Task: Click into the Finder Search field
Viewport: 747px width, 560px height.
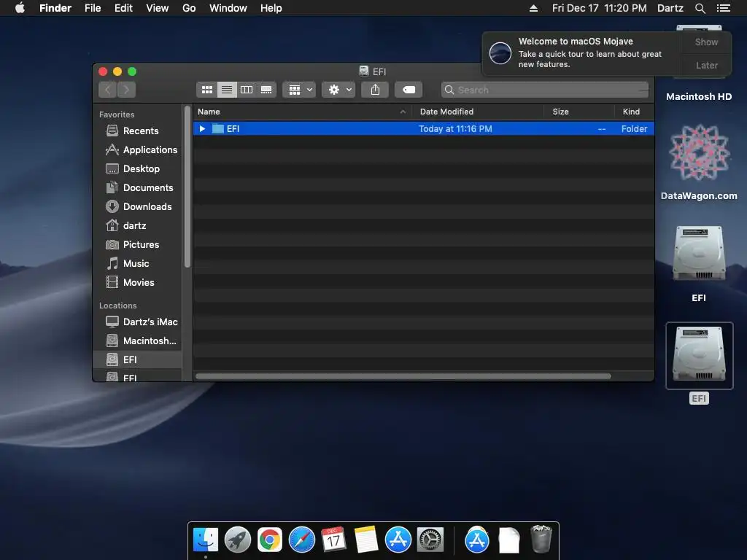Action: click(545, 90)
